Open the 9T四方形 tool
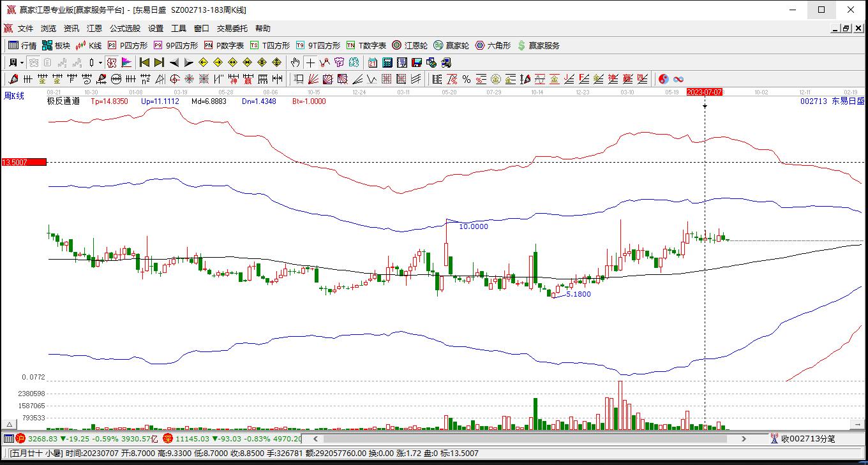 pos(318,45)
